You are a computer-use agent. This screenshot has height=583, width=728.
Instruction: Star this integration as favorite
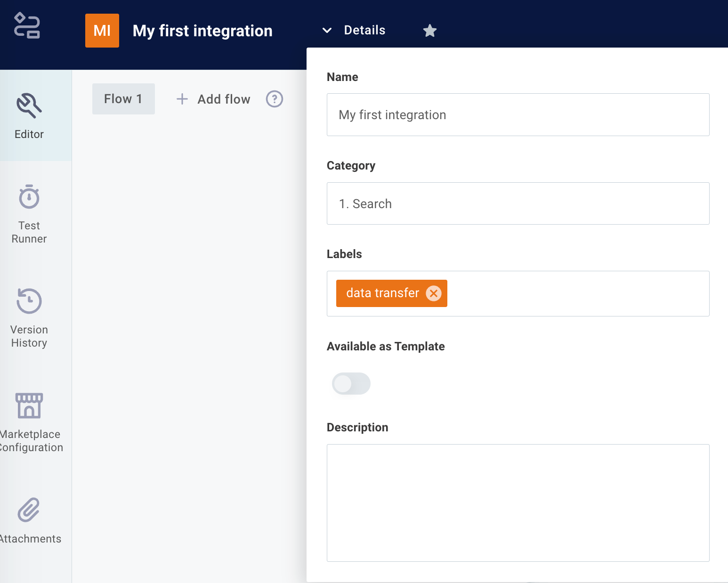coord(429,30)
